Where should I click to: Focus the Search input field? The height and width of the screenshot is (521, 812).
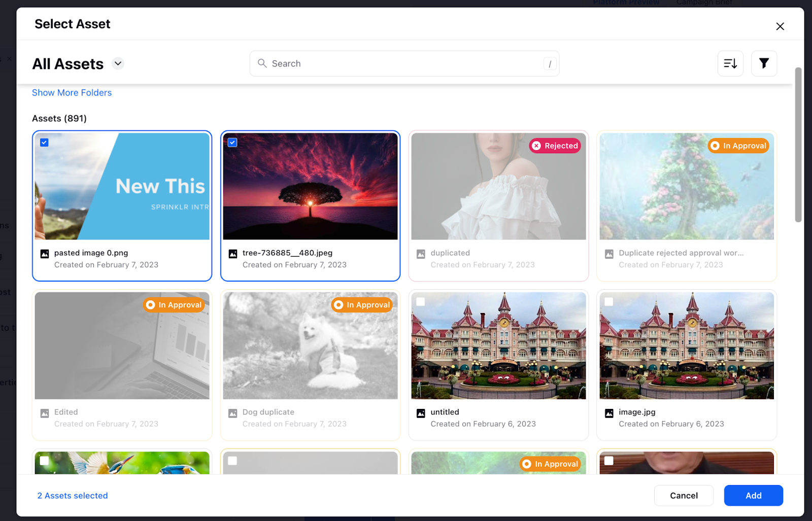tap(404, 63)
